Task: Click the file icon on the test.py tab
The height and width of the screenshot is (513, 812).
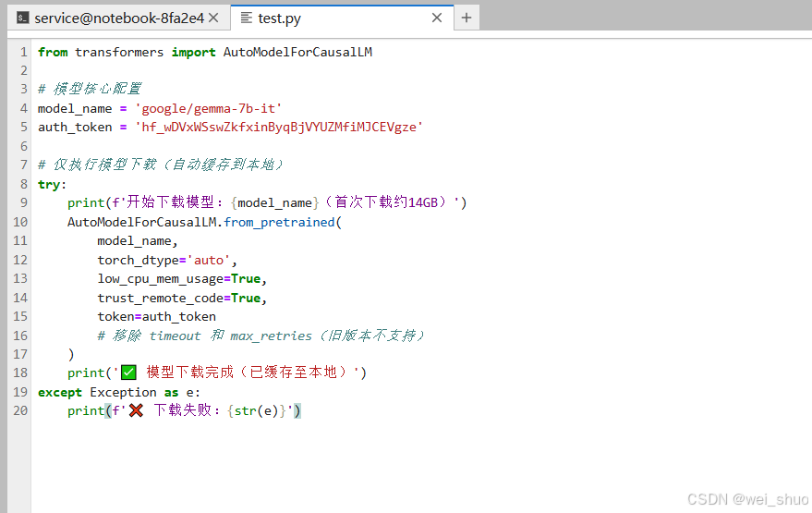Action: (247, 18)
